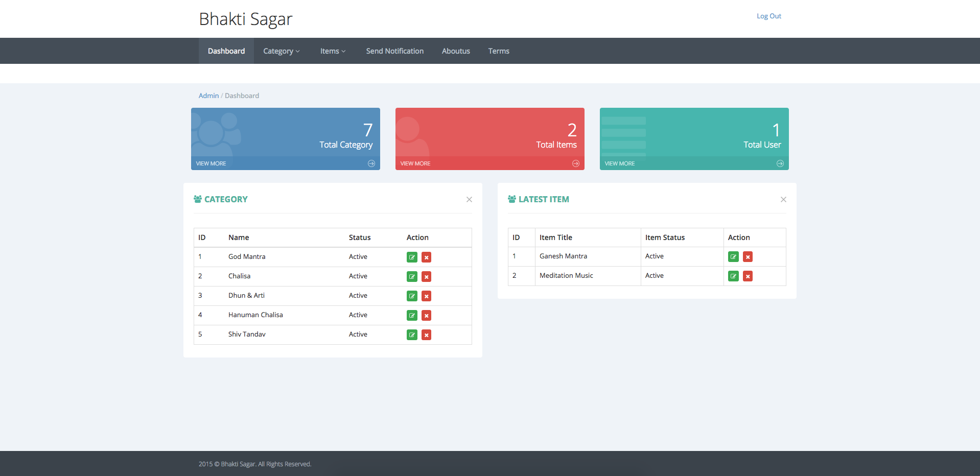This screenshot has height=476, width=980.
Task: Expand the Category dropdown menu
Action: [x=282, y=51]
